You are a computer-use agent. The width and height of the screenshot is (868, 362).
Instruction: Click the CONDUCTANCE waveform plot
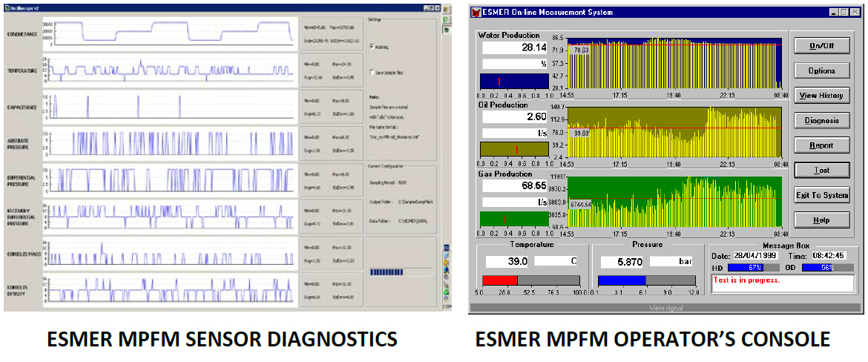[x=171, y=33]
